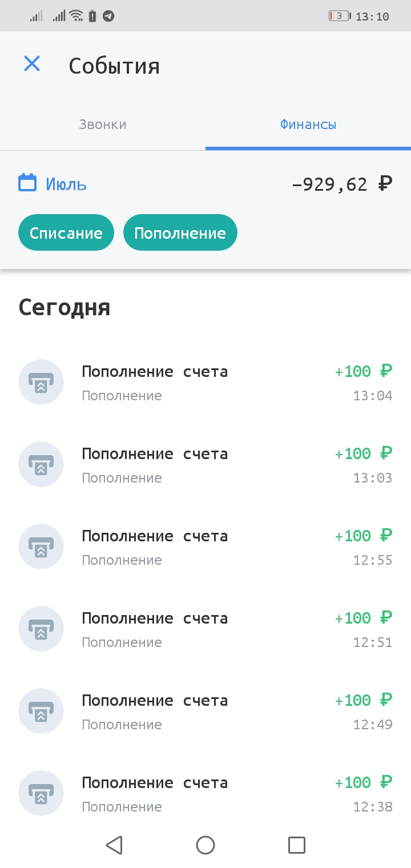Open Пополнение счета entry at 13:04
411x868 pixels.
click(205, 382)
